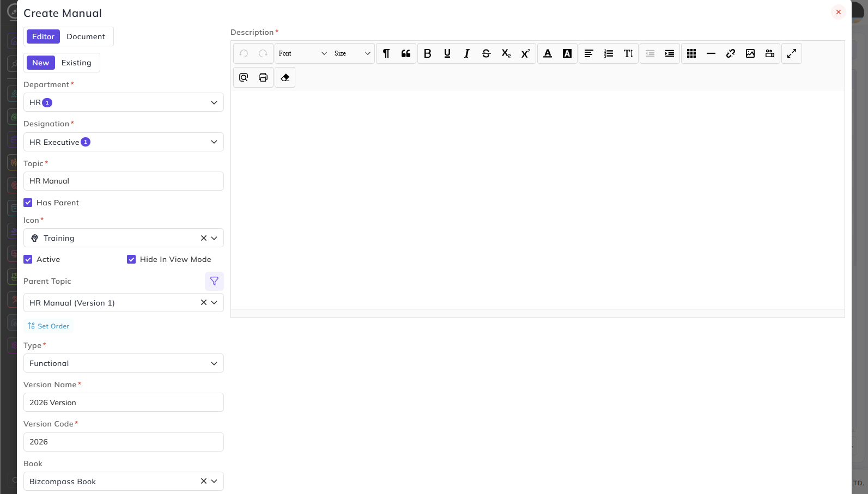Insert a numbered list
868x494 pixels.
pyautogui.click(x=609, y=53)
